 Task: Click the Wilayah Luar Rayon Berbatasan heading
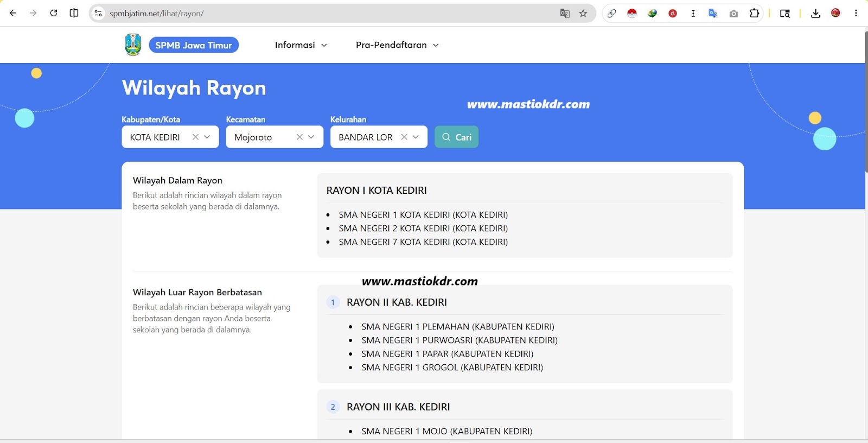[x=197, y=293]
